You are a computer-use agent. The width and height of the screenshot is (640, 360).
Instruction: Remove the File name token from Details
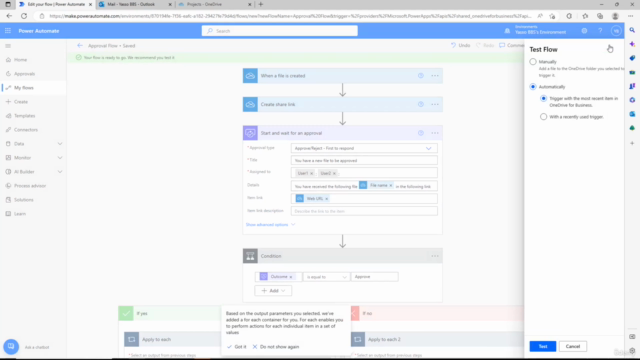pyautogui.click(x=391, y=185)
